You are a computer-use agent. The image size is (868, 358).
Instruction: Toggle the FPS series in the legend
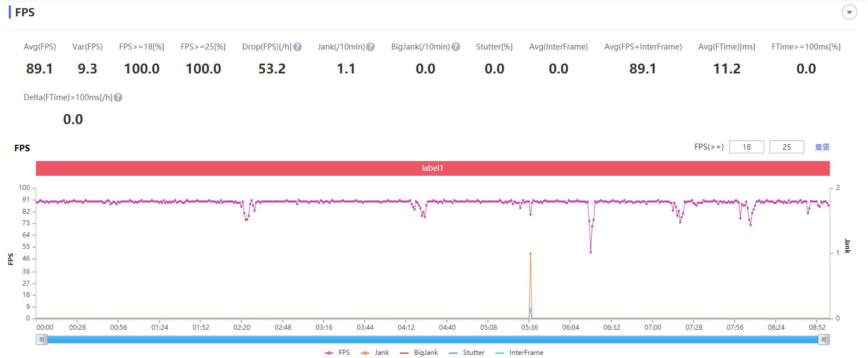337,353
